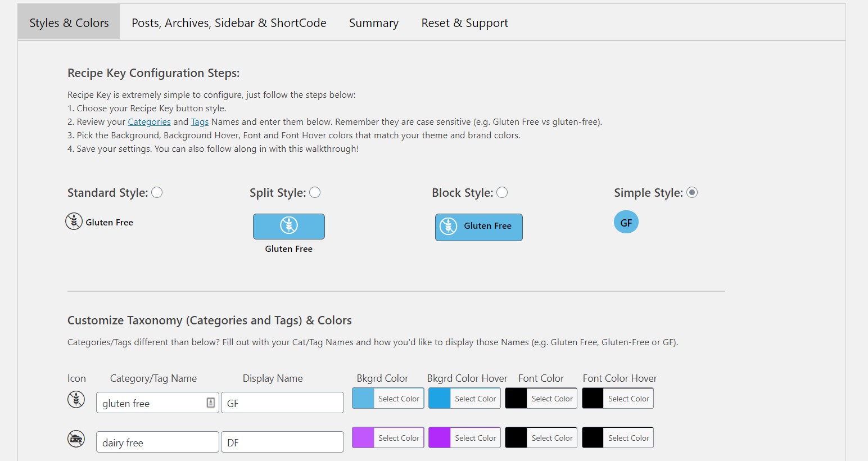Click Select Color for dairy free Bkgrd Color
Screen dimensions: 868x461
coord(399,438)
